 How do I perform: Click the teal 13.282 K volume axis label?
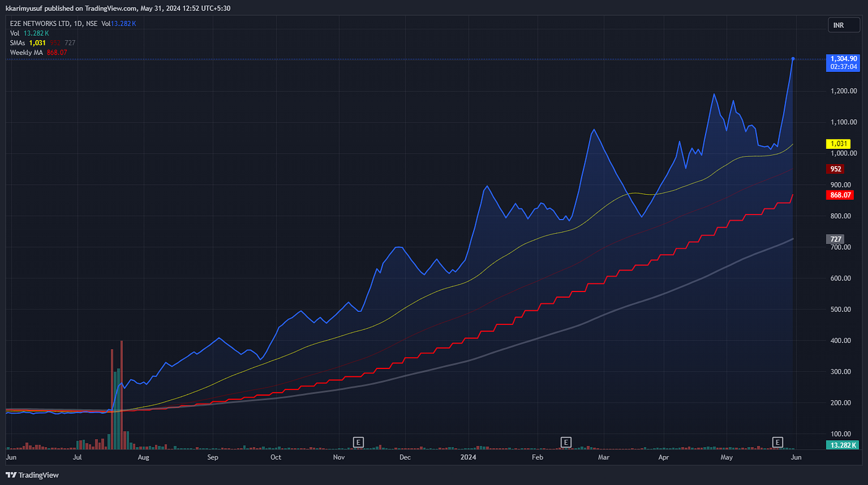click(843, 445)
